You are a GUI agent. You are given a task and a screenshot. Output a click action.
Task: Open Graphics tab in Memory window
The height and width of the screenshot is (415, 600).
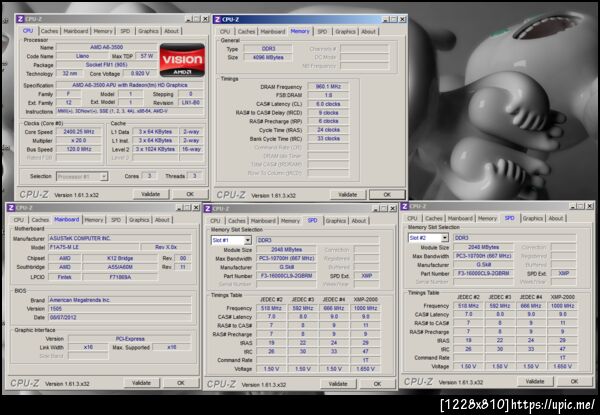click(x=345, y=31)
